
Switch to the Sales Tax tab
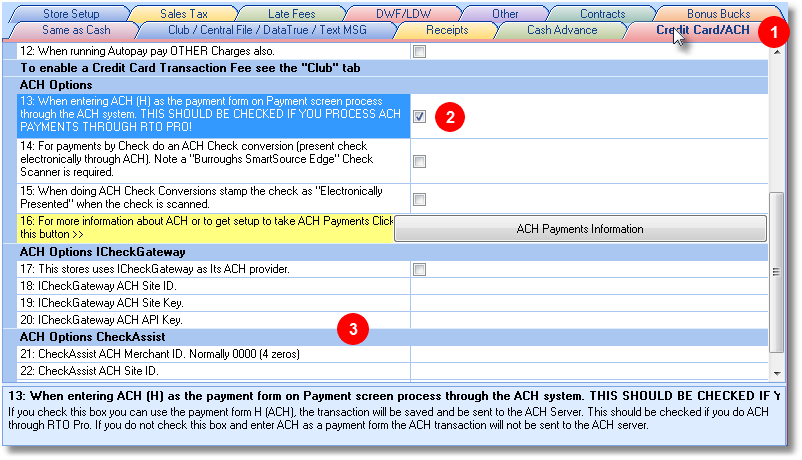(185, 14)
